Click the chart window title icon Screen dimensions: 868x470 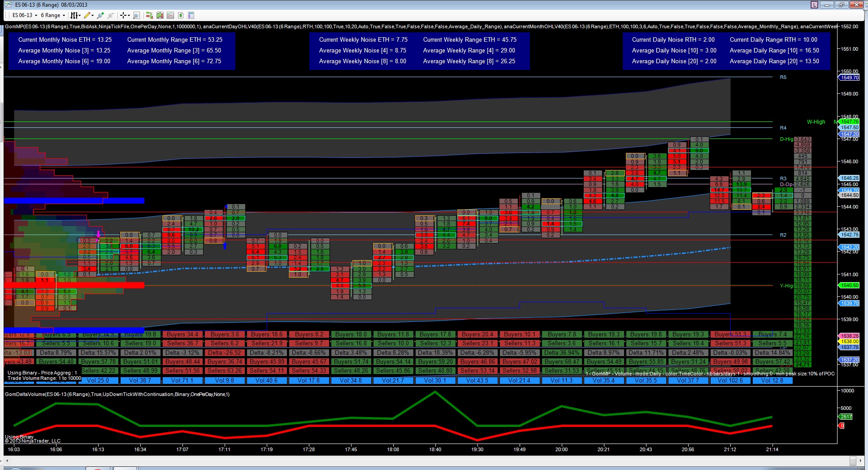pos(9,5)
